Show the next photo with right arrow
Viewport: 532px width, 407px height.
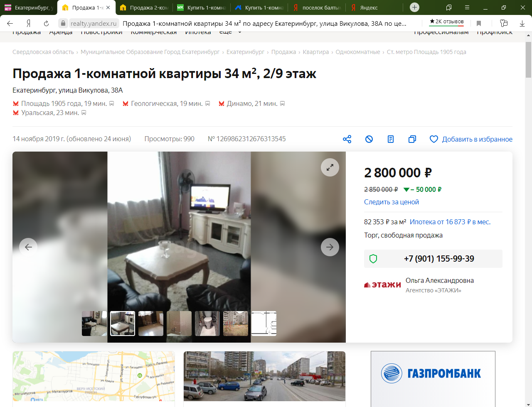pos(330,247)
